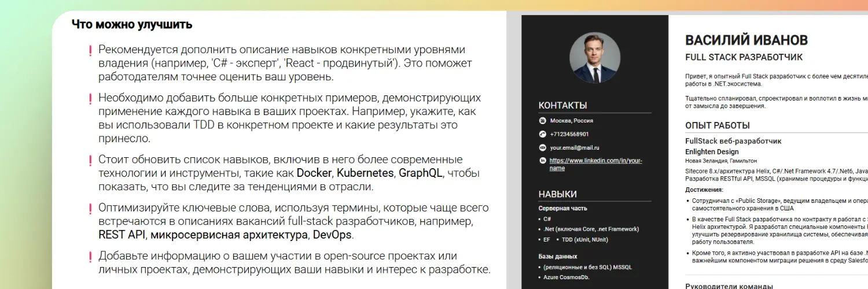Viewport: 868px width, 289px height.
Task: Open the linkedin.com/in/your-name link
Action: [595, 164]
